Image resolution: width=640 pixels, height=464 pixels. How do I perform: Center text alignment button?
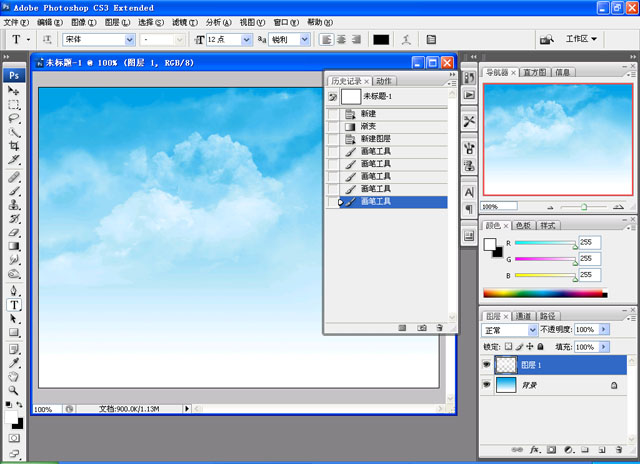[341, 40]
